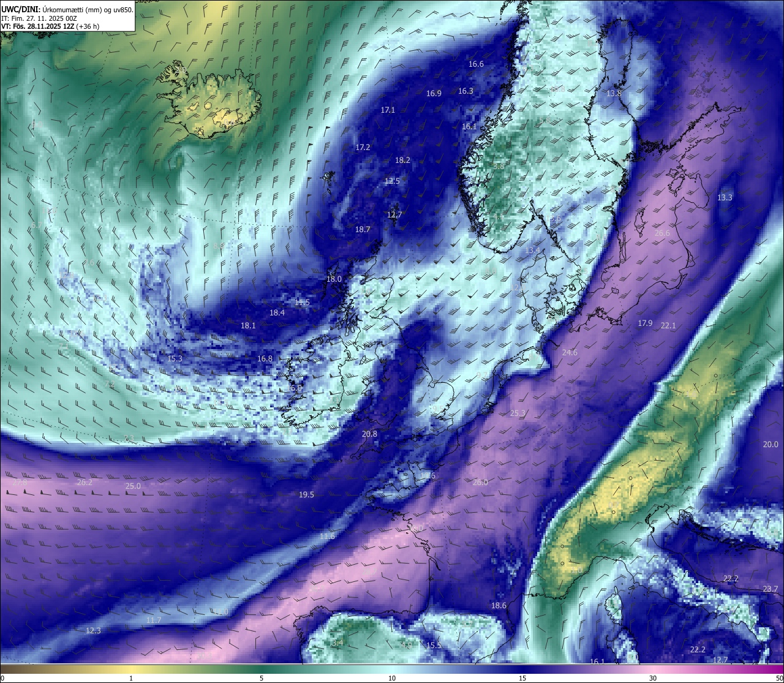Click the init time 'IT: Fim. 27. 11. 2025 00Z'
784x683 pixels.
(x=39, y=18)
